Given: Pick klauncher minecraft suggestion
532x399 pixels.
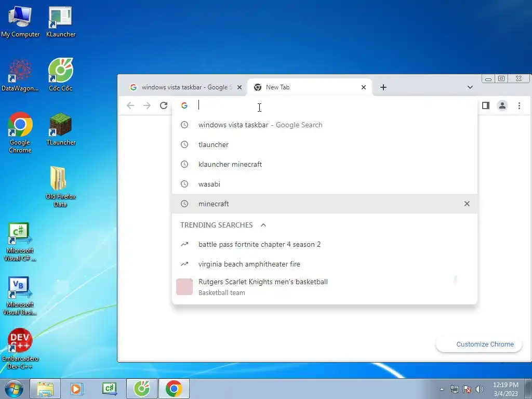Looking at the screenshot, I should click(325, 164).
